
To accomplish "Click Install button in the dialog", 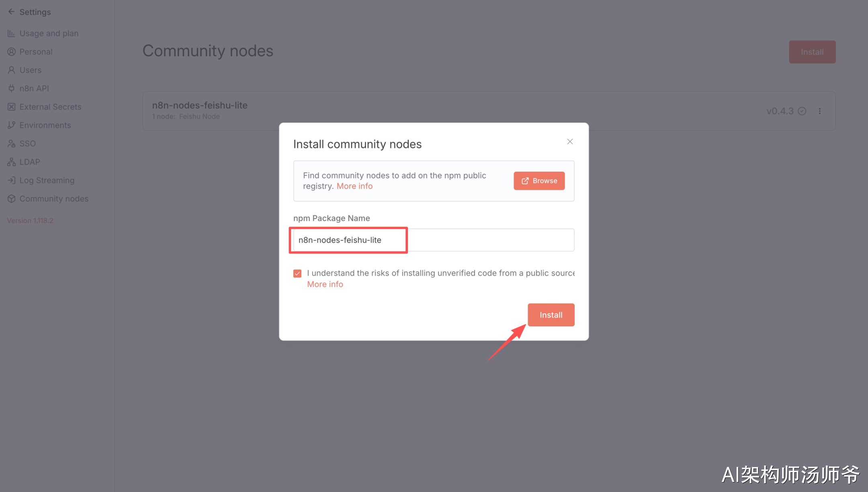I will [x=551, y=315].
